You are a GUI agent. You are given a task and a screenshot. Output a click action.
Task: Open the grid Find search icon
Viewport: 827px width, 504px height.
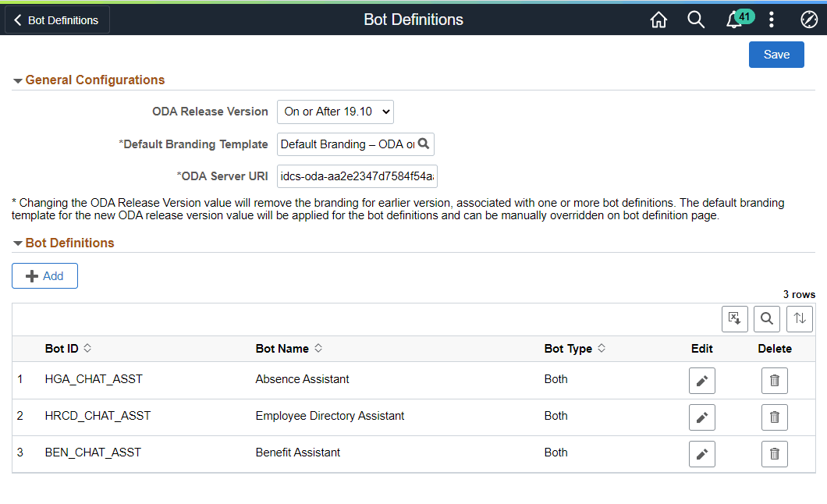(x=766, y=318)
